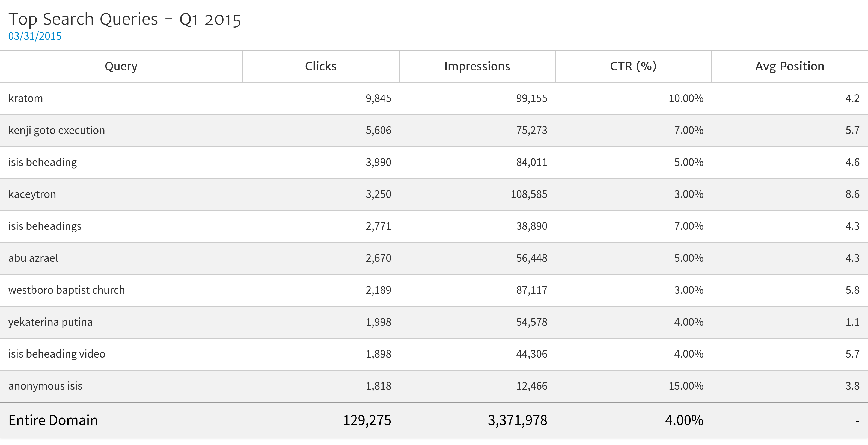The image size is (868, 445).
Task: Sort by the Clicks column header
Action: click(320, 66)
